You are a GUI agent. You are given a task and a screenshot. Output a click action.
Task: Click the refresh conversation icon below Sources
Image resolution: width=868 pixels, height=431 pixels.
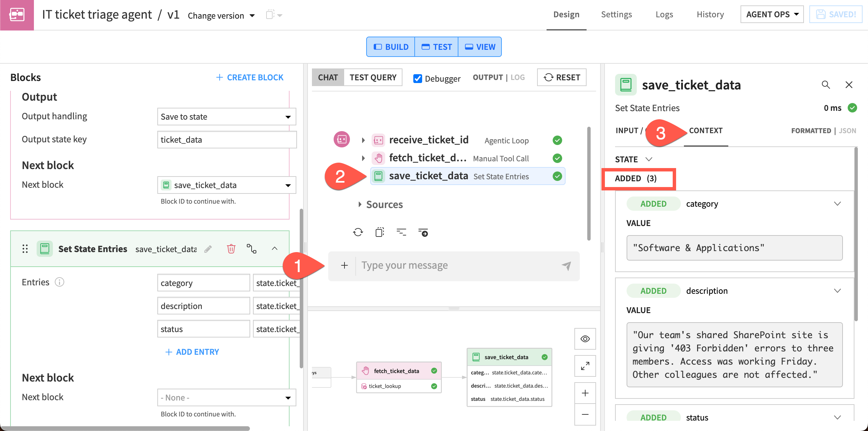pos(358,232)
